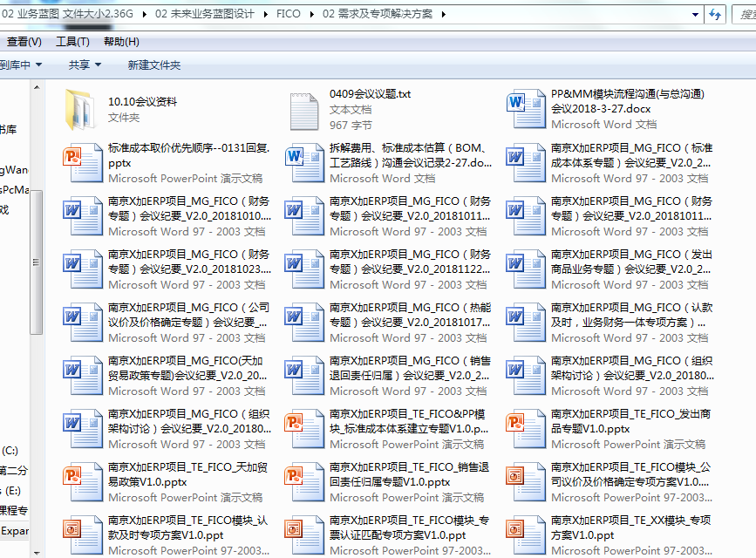
Task: Open the address bar history dropdown arrow
Action: click(x=694, y=15)
